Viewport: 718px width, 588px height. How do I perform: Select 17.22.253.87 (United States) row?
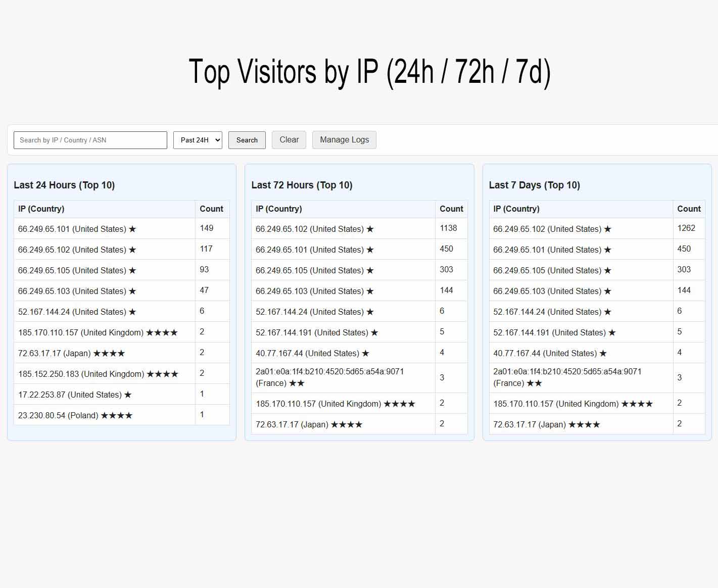[x=122, y=394]
